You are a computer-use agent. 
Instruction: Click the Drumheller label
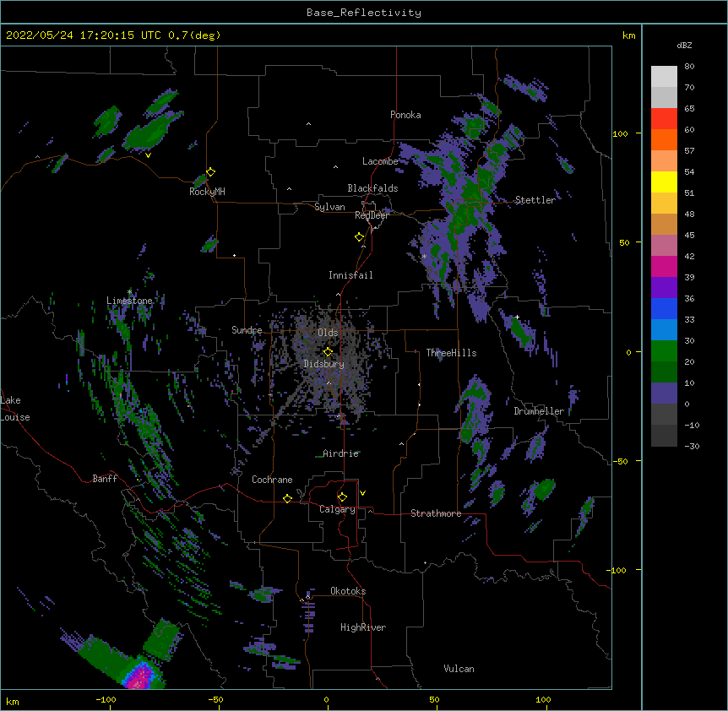pyautogui.click(x=539, y=411)
